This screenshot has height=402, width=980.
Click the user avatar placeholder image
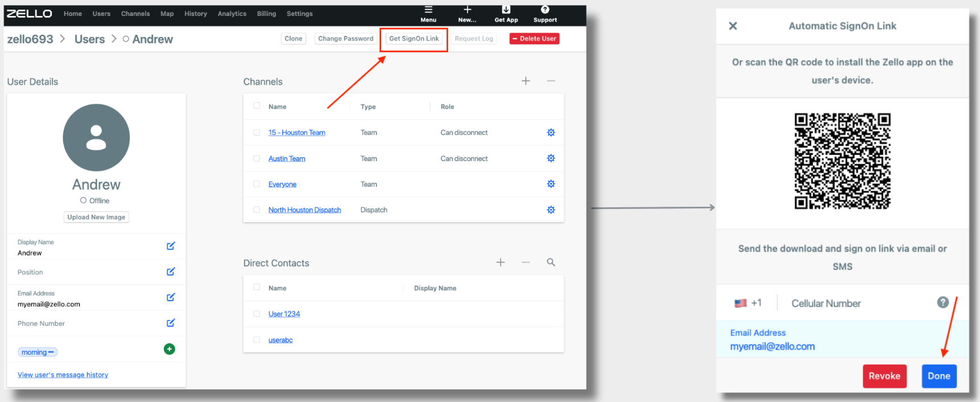tap(96, 137)
